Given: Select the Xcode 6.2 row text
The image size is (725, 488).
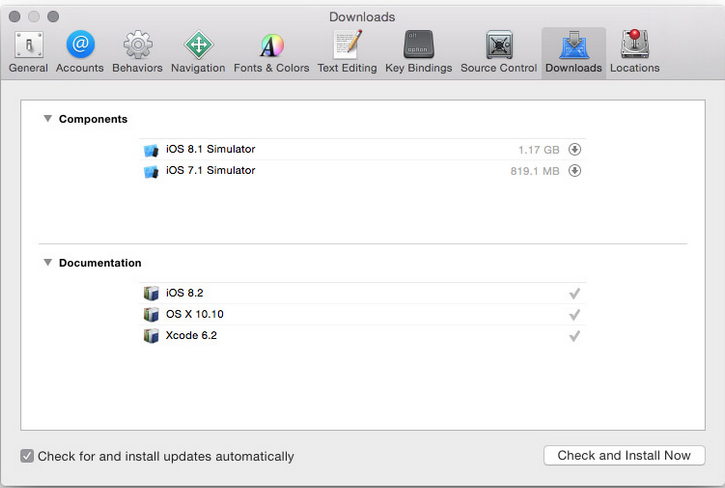Looking at the screenshot, I should 191,335.
